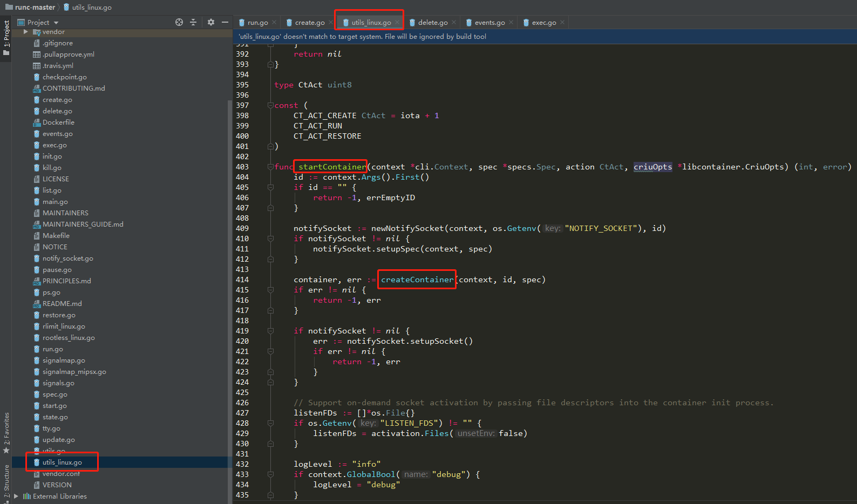
Task: Expand the vendor folder
Action: [x=25, y=32]
